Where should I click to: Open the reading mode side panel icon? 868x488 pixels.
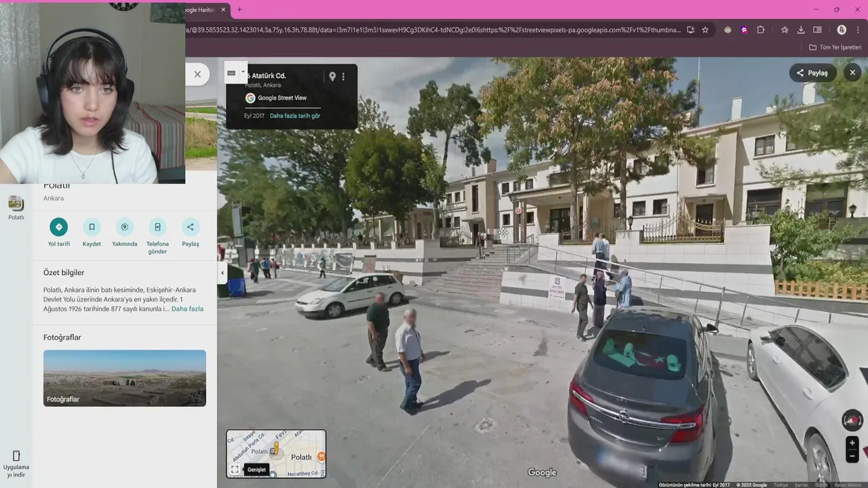[817, 30]
